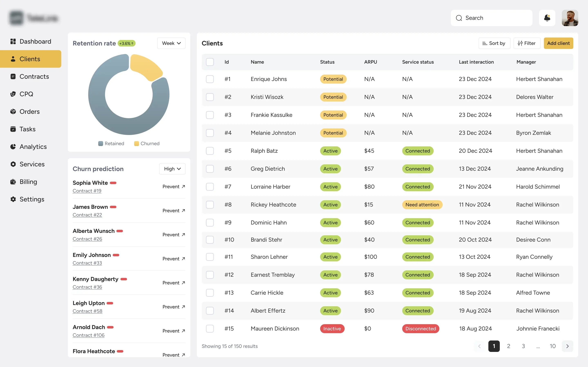Tick the checkbox for Enrique Johns
Screen dimensions: 588x367
point(210,79)
